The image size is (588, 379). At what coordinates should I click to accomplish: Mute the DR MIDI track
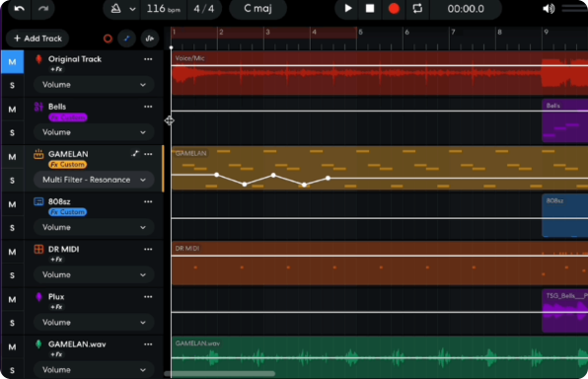point(13,252)
